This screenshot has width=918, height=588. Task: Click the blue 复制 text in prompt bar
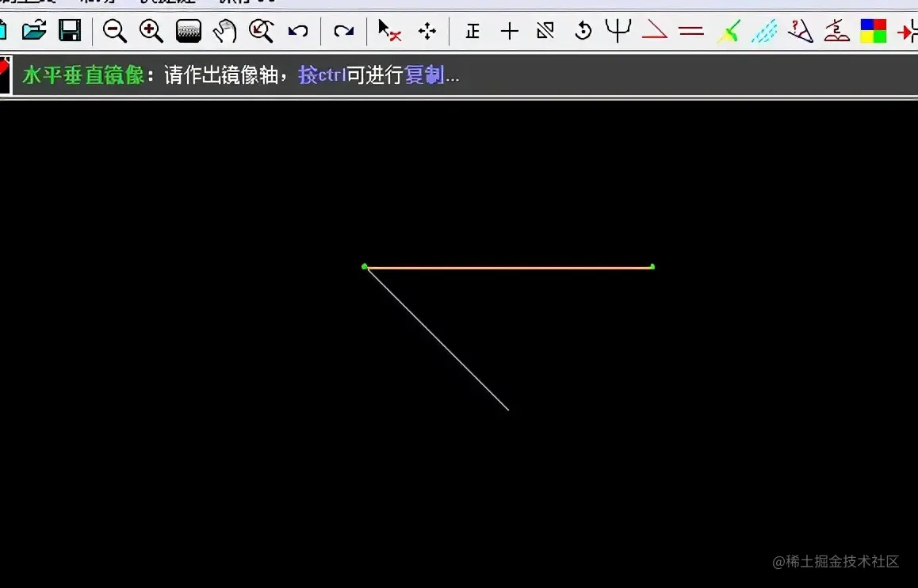click(424, 75)
